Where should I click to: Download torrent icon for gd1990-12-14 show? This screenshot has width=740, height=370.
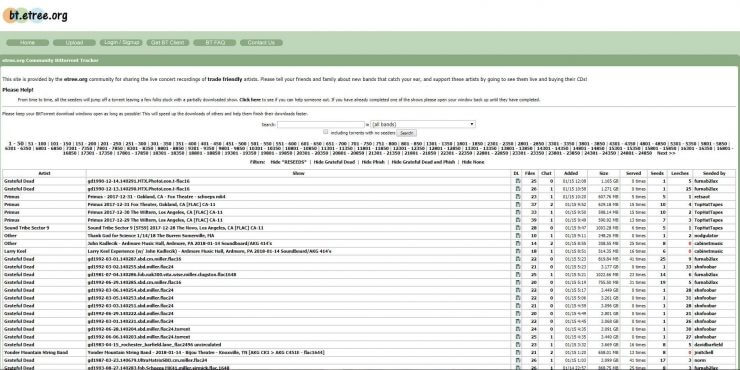pyautogui.click(x=518, y=181)
